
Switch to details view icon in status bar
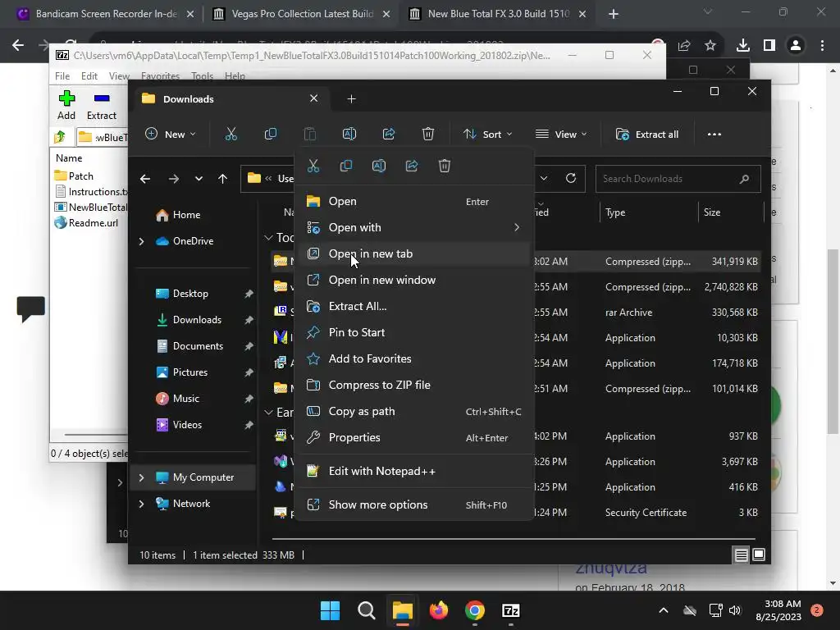tap(741, 555)
